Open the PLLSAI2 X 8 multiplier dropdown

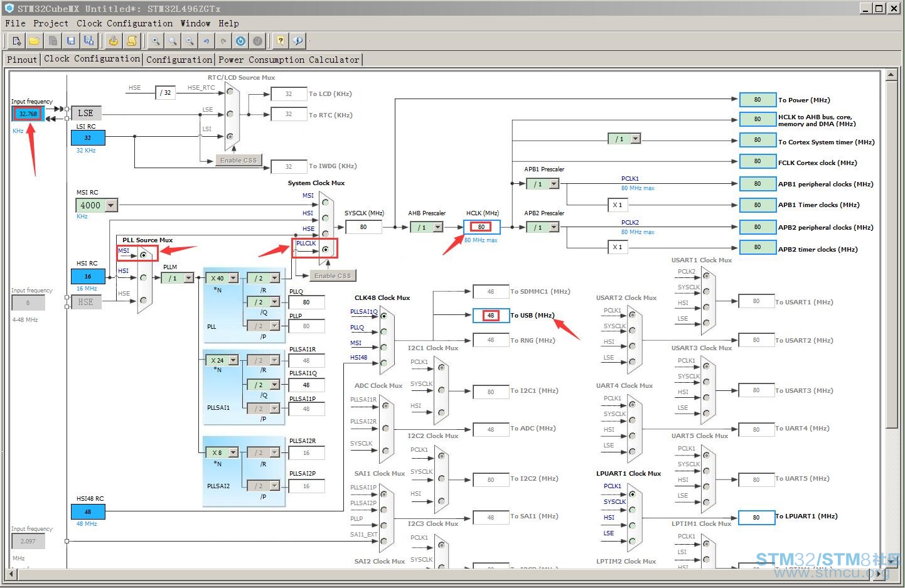(x=233, y=452)
